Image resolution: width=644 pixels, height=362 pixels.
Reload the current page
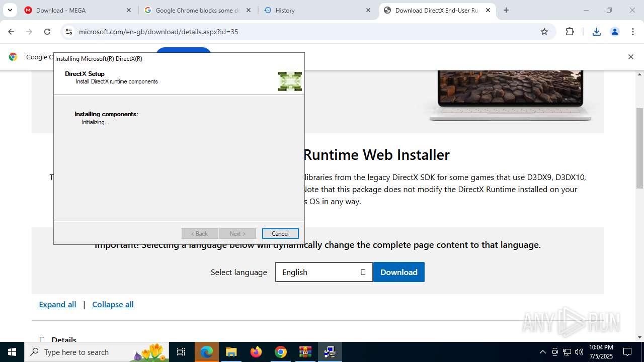(x=47, y=32)
